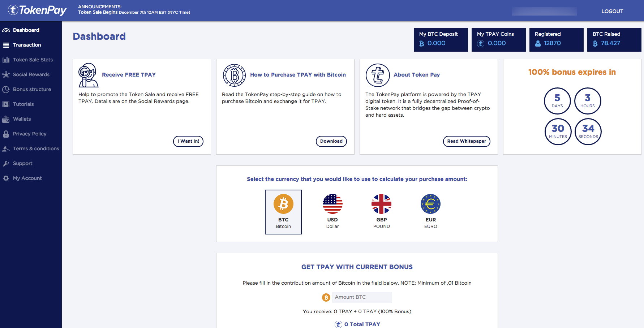Click the Bitcoin symbol in My BTC Deposit
The height and width of the screenshot is (328, 644).
pyautogui.click(x=422, y=44)
